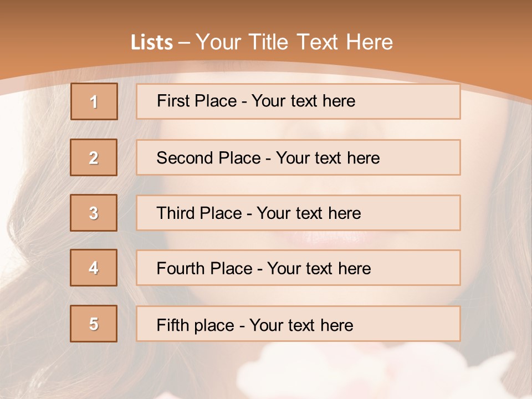
Task: Click the woman's lips in background photo
Action: [x=320, y=238]
